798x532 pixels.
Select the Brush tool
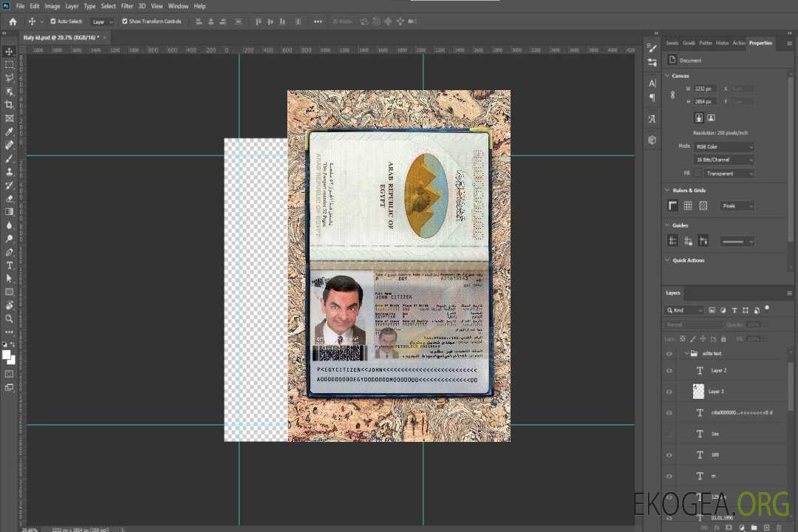point(9,158)
